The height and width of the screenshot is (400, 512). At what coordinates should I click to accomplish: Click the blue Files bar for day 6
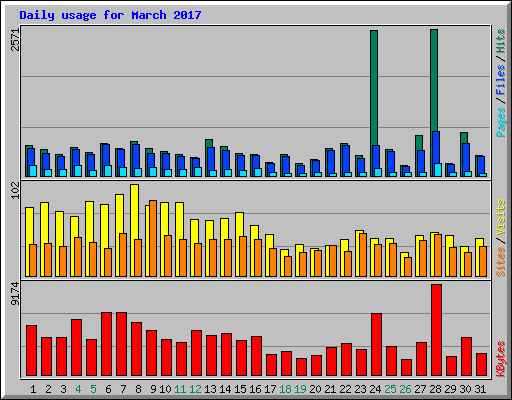(106, 155)
